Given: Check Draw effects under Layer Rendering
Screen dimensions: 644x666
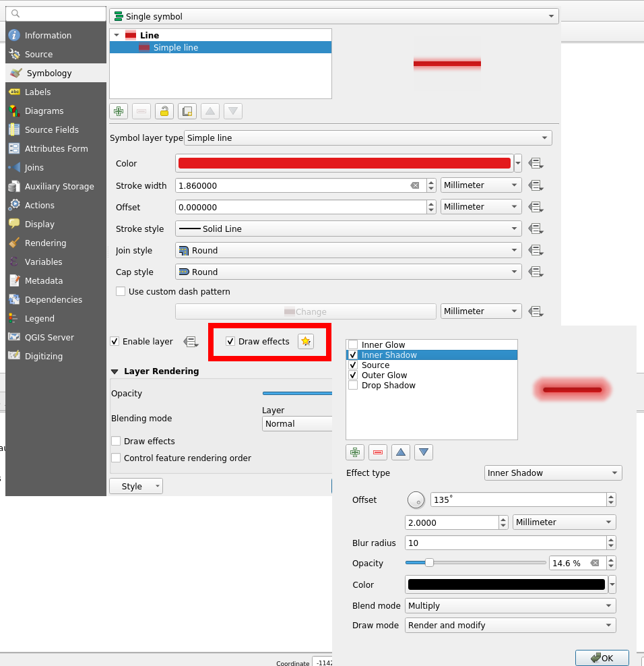Looking at the screenshot, I should (115, 441).
